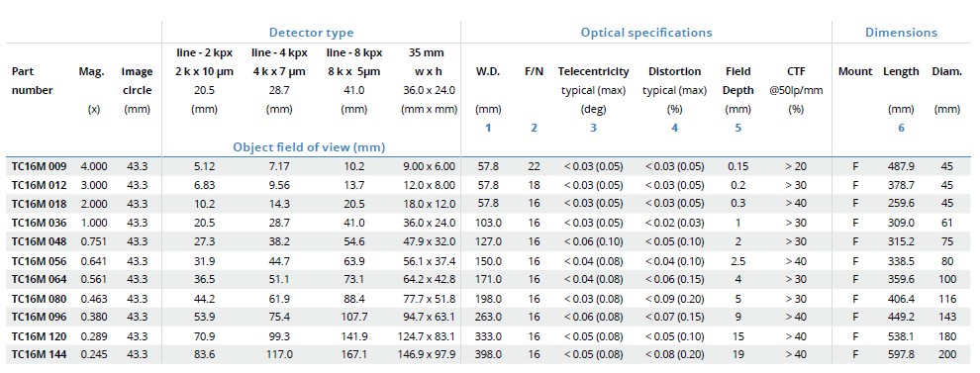
Task: Click footnote number 4 under Distortion
Action: [x=674, y=128]
